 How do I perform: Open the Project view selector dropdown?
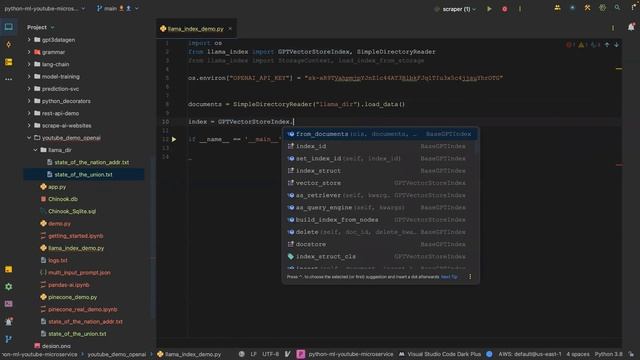point(41,27)
